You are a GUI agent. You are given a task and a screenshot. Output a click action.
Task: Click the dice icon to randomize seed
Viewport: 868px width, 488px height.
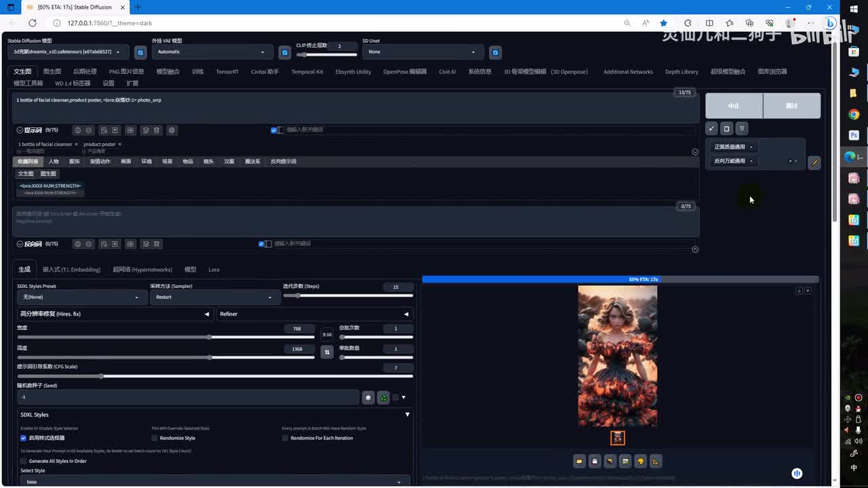368,398
